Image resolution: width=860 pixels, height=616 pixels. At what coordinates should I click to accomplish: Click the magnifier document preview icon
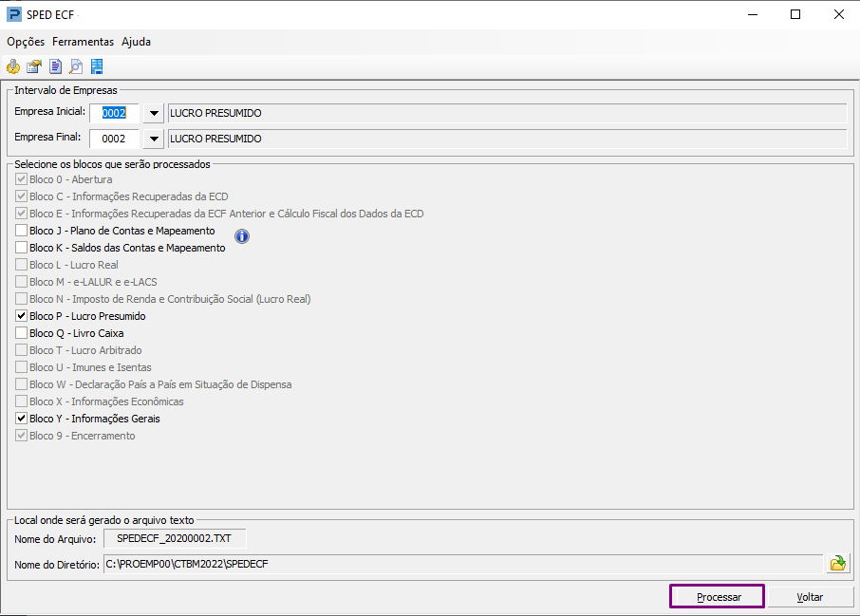[x=76, y=67]
